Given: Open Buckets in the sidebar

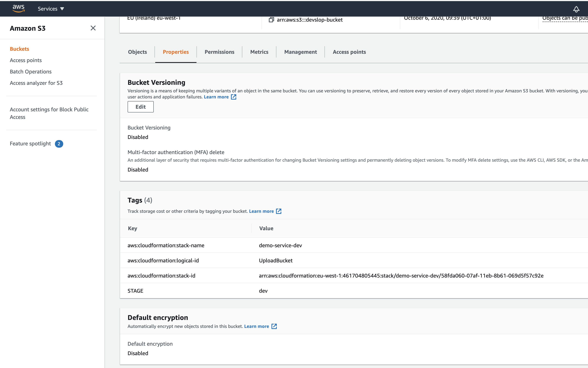Looking at the screenshot, I should 19,49.
